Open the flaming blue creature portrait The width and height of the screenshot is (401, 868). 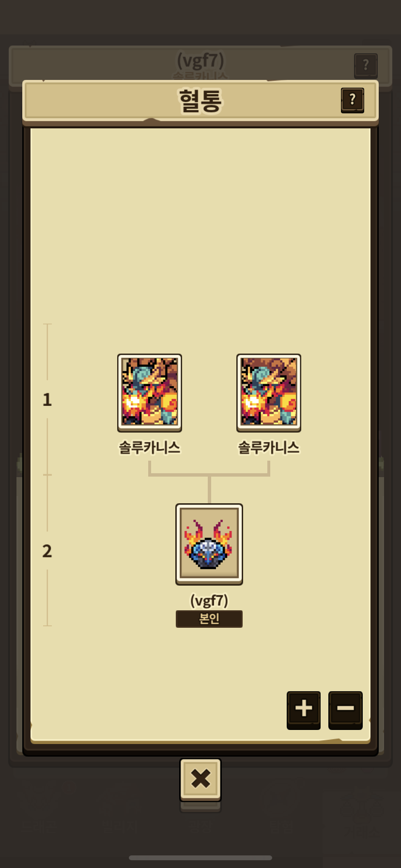click(209, 544)
